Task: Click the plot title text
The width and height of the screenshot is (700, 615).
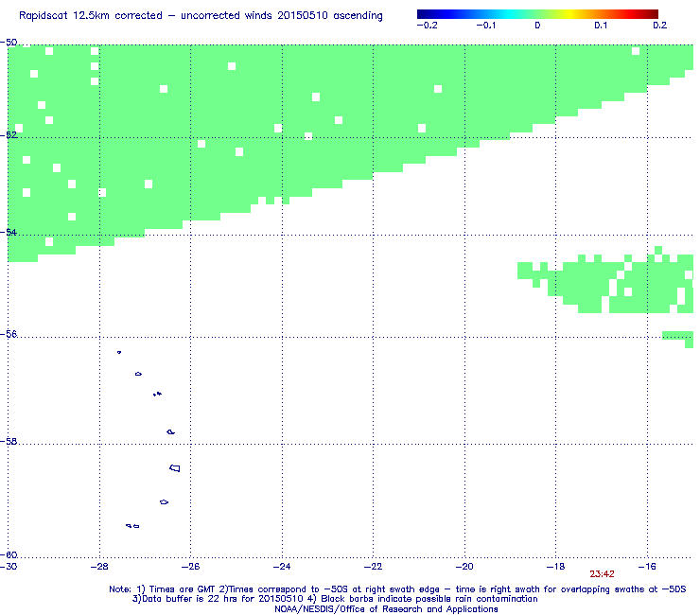Action: (x=201, y=16)
